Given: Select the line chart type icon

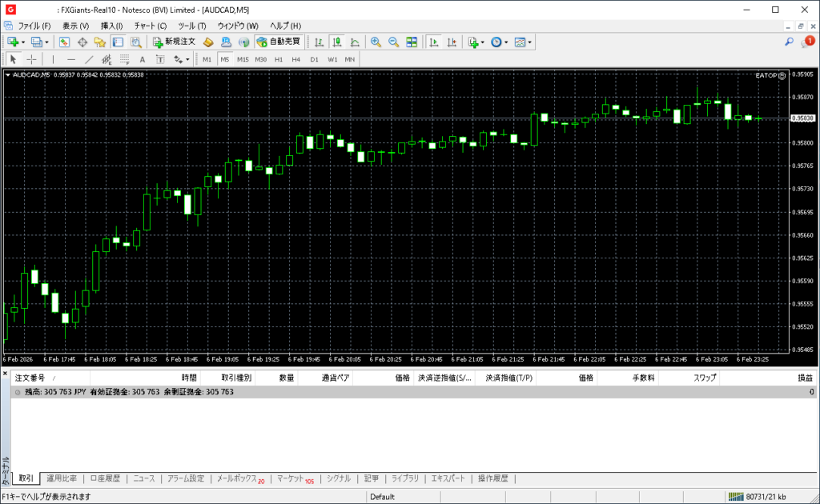Looking at the screenshot, I should click(x=355, y=42).
